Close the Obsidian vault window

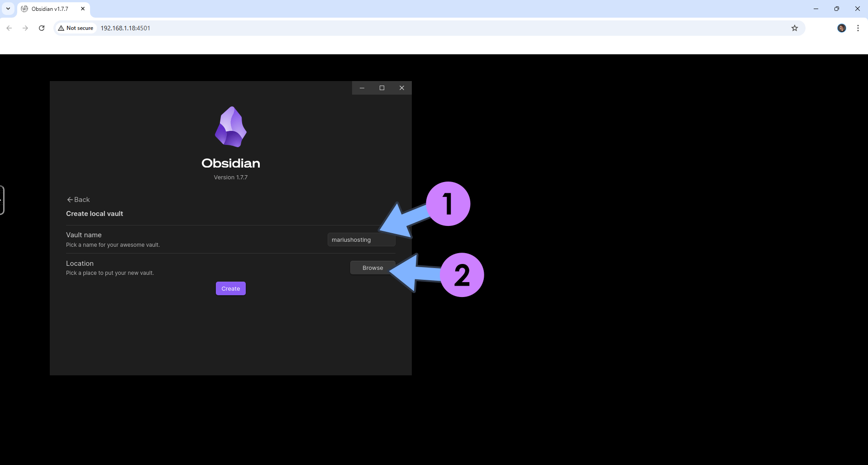[x=402, y=88]
